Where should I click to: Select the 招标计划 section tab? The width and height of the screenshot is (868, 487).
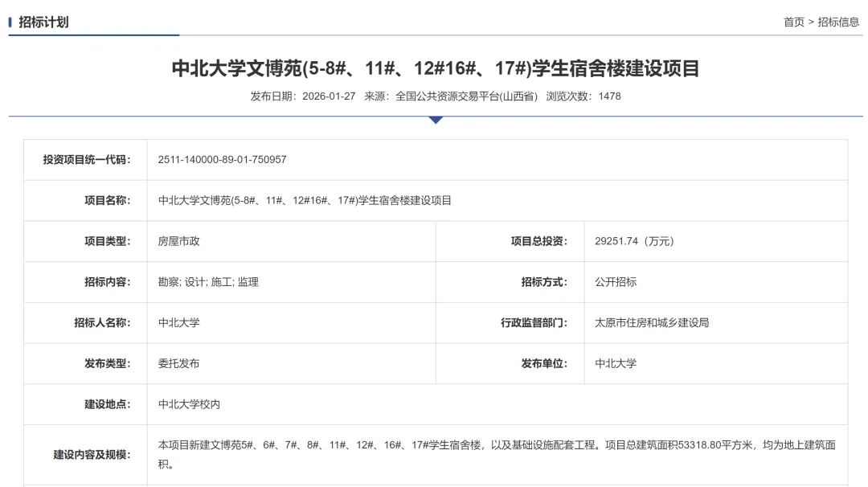coord(43,23)
